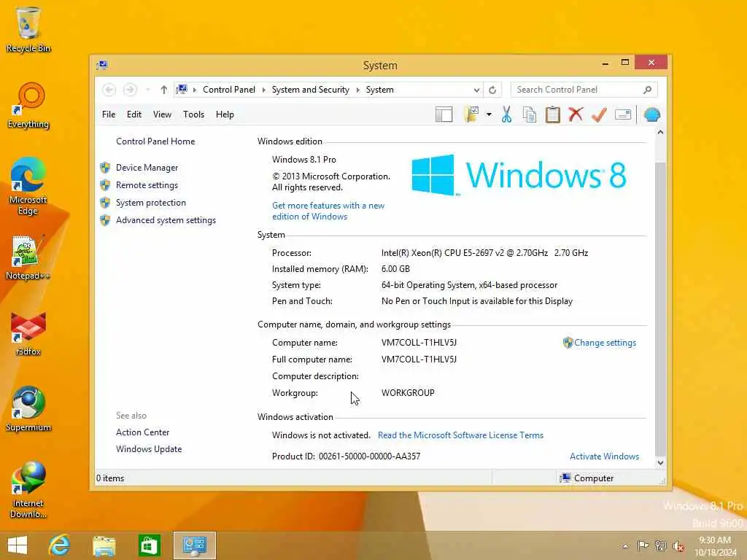
Task: Click the Properties card toolbar icon
Action: [623, 114]
